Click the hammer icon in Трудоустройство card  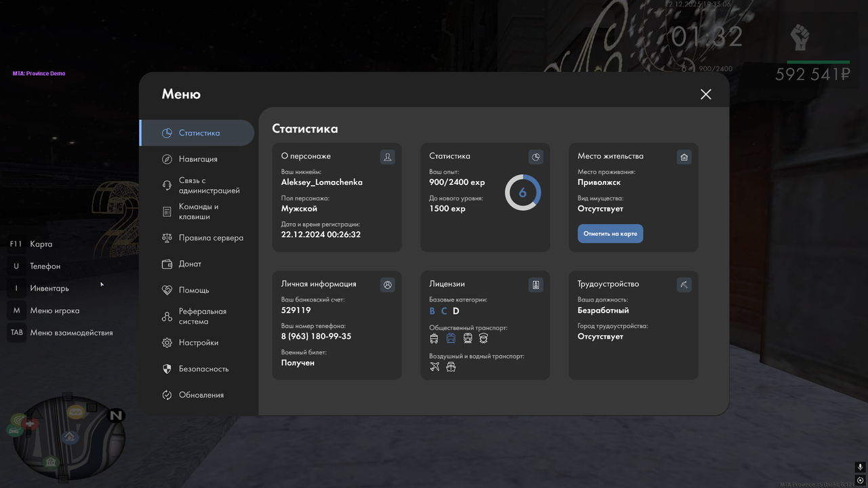(x=684, y=285)
